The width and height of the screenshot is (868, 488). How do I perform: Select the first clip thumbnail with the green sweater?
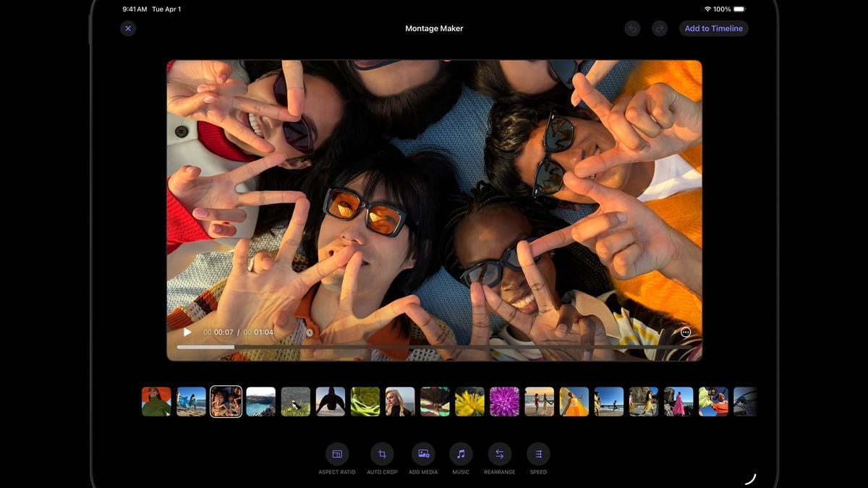pos(156,401)
